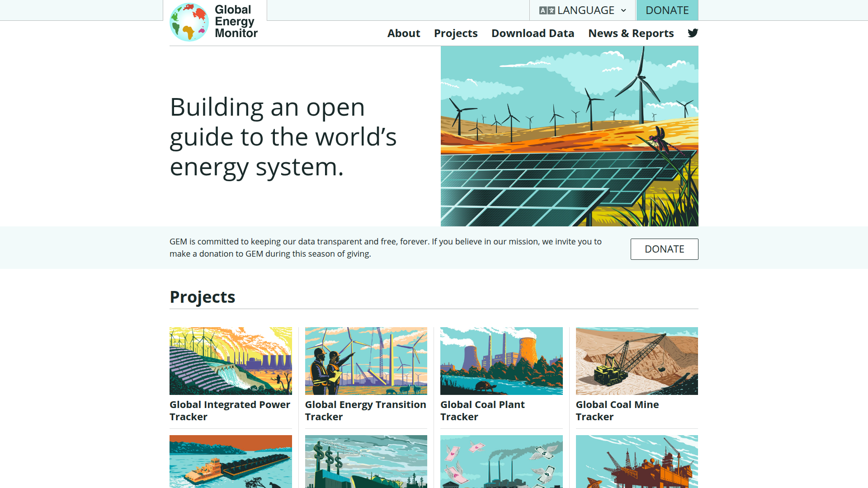Open the Twitter bird icon link
This screenshot has height=488, width=868.
[693, 33]
